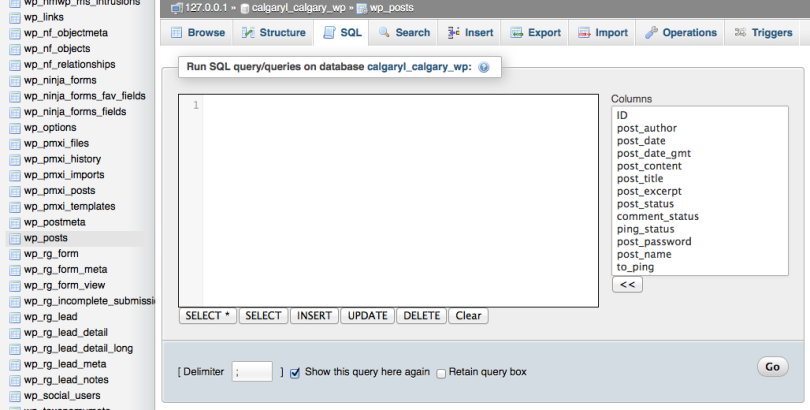The width and height of the screenshot is (810, 410).
Task: Open wp_rg_lead_meta table in sidebar
Action: [65, 365]
